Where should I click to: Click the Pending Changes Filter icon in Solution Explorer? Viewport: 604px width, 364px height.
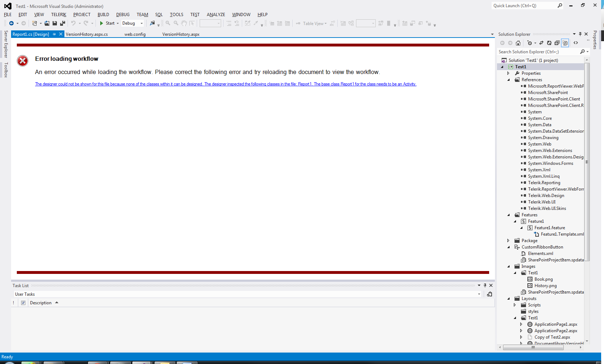tap(530, 43)
